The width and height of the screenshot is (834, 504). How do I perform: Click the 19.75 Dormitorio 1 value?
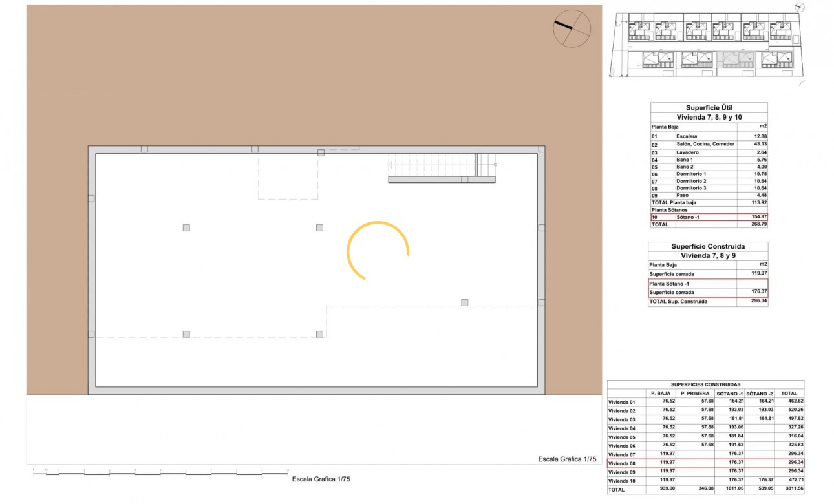coord(760,174)
